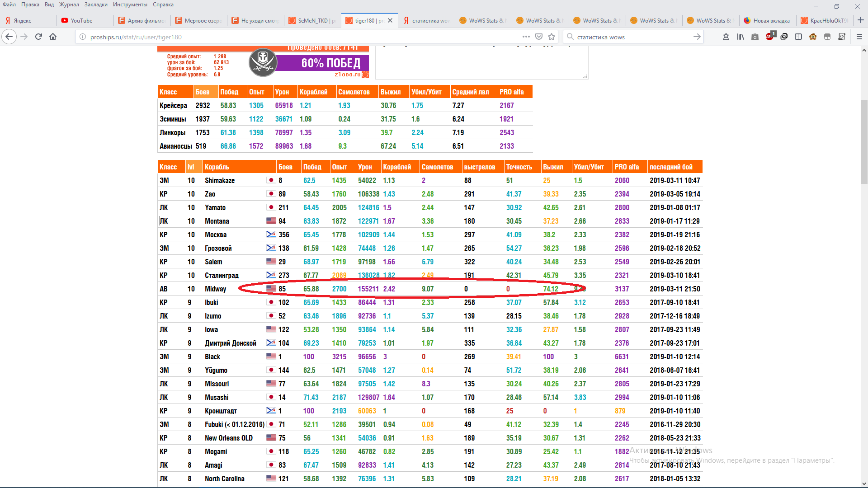This screenshot has width=868, height=488.
Task: Submit search with the arrow in search box
Action: 697,37
